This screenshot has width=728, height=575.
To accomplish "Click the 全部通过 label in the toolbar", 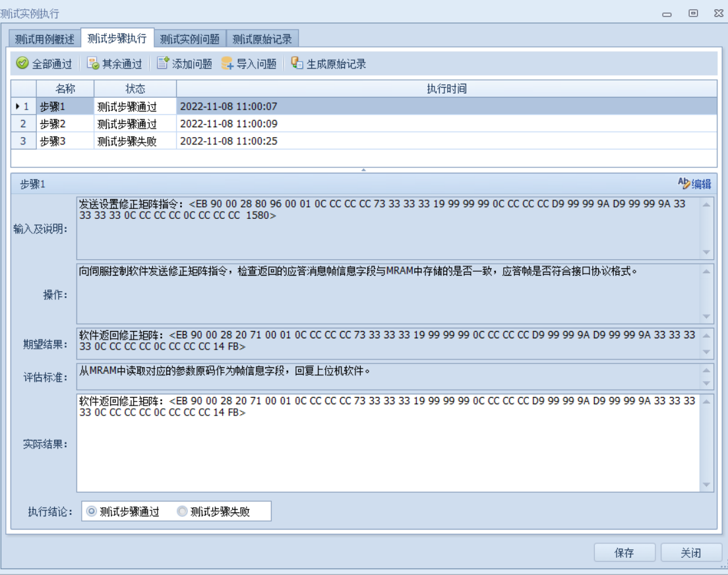I will click(x=52, y=64).
